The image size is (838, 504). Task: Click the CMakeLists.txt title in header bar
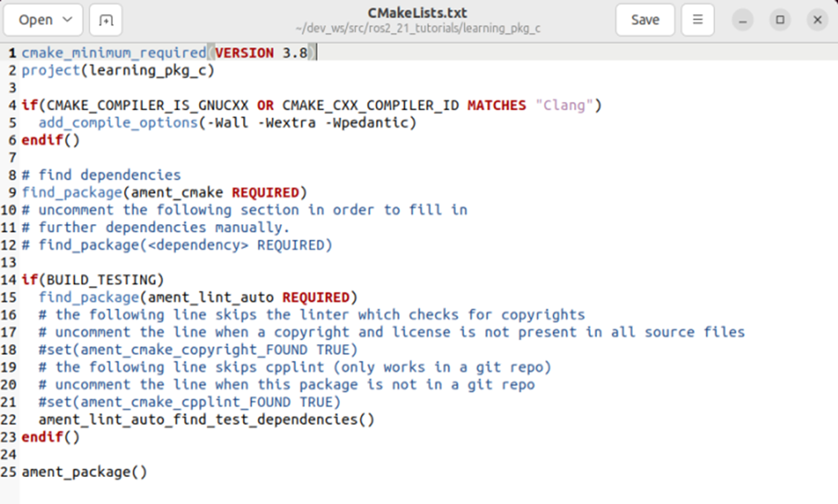[x=417, y=13]
